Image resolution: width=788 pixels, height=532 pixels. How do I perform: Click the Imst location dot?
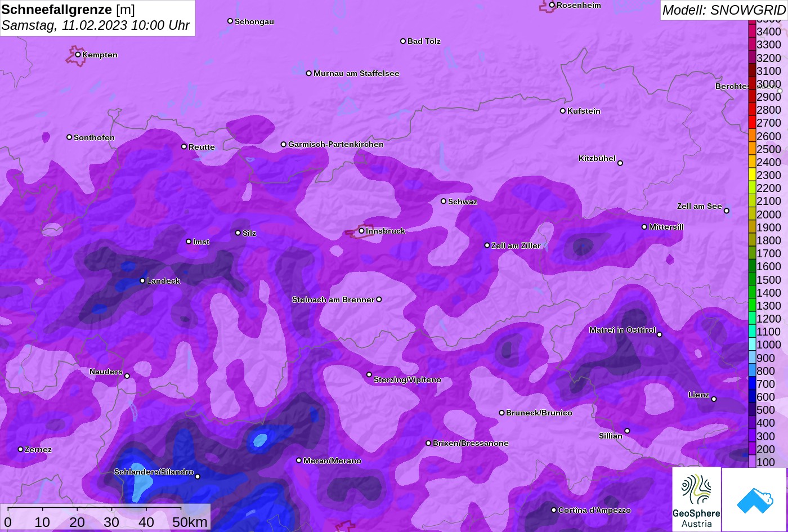pos(189,242)
